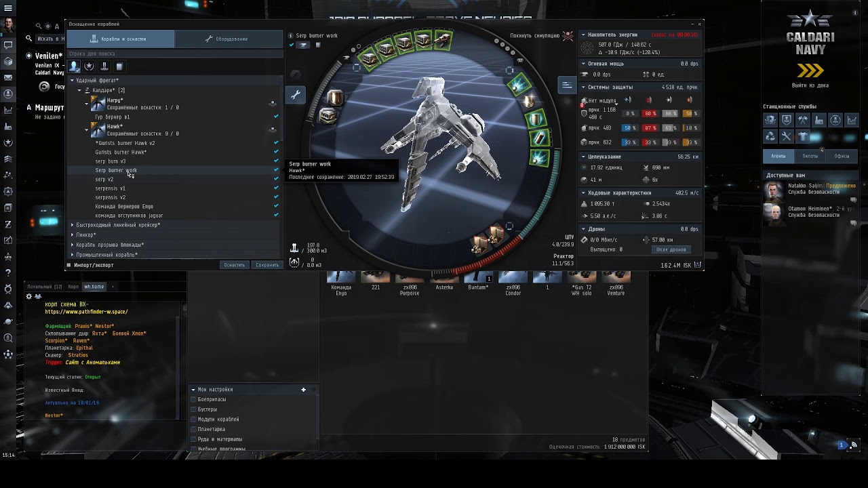Click the Оснастить button
Viewport: 868px width, 488px height.
235,265
